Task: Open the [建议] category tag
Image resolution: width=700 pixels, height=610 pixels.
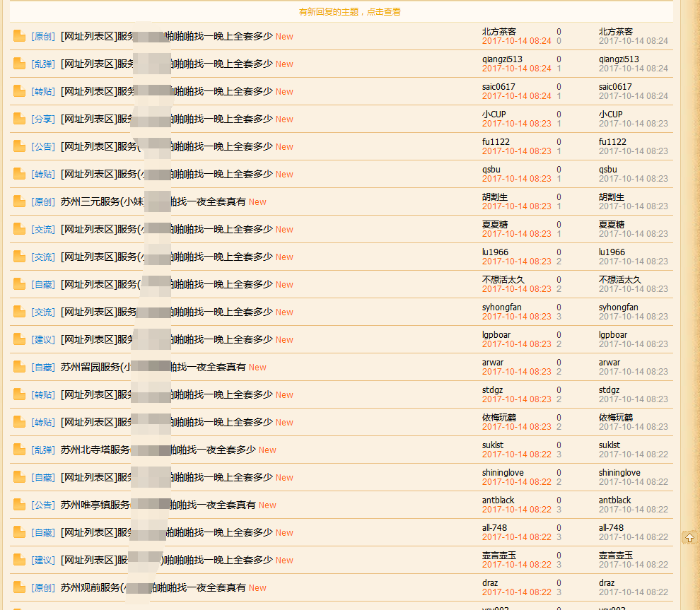Action: 42,339
